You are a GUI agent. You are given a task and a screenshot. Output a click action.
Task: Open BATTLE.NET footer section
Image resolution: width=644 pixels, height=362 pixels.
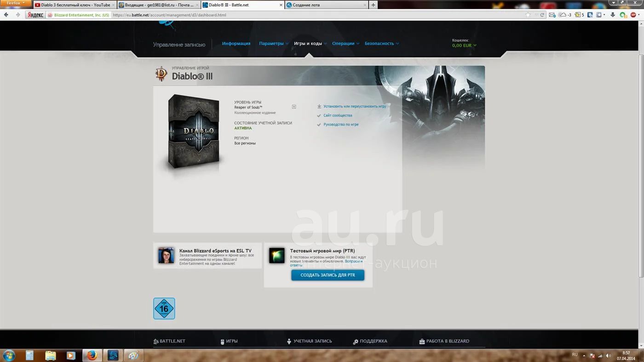coord(169,341)
